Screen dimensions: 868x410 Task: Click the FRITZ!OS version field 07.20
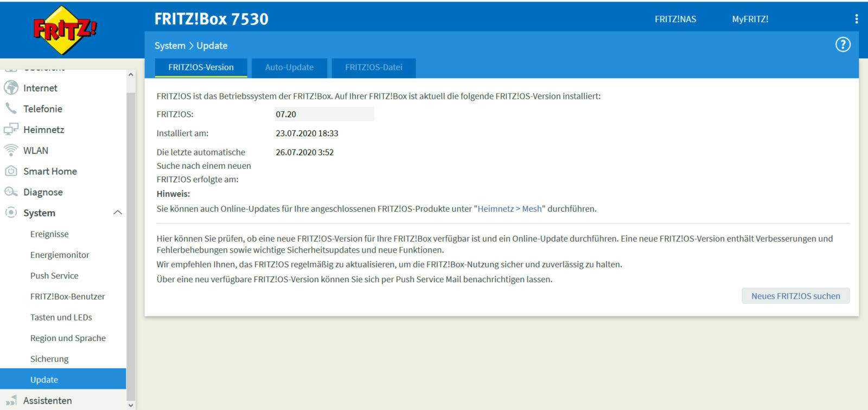click(324, 114)
